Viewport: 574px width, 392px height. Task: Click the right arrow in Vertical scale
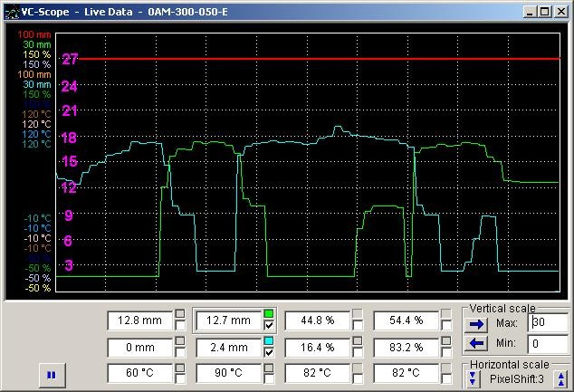coord(476,324)
